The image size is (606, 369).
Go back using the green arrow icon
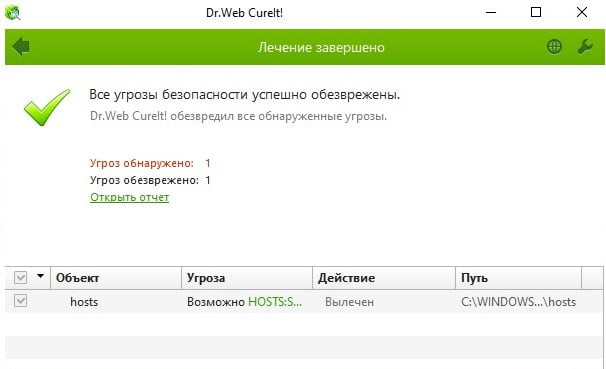pyautogui.click(x=21, y=47)
